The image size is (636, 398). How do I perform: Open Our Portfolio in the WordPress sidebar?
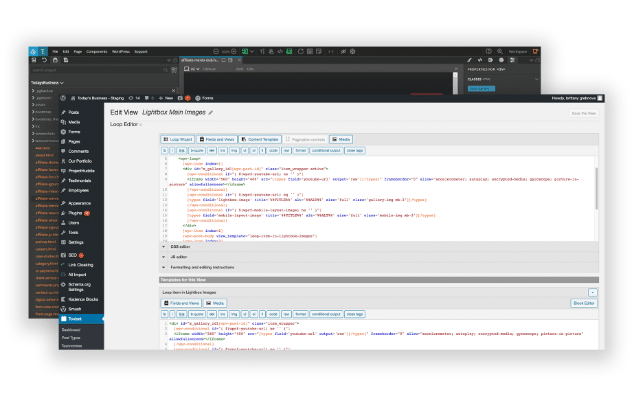(81, 161)
